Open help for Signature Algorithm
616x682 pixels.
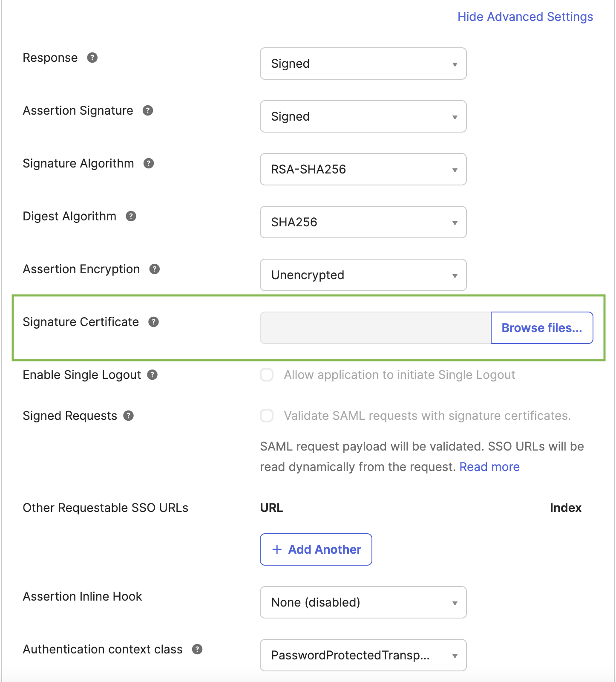click(x=148, y=163)
